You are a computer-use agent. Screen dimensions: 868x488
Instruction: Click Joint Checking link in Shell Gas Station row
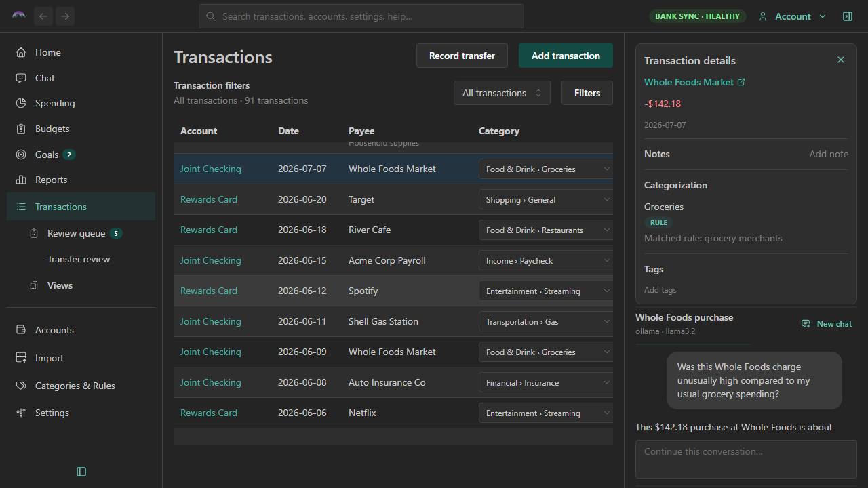210,321
